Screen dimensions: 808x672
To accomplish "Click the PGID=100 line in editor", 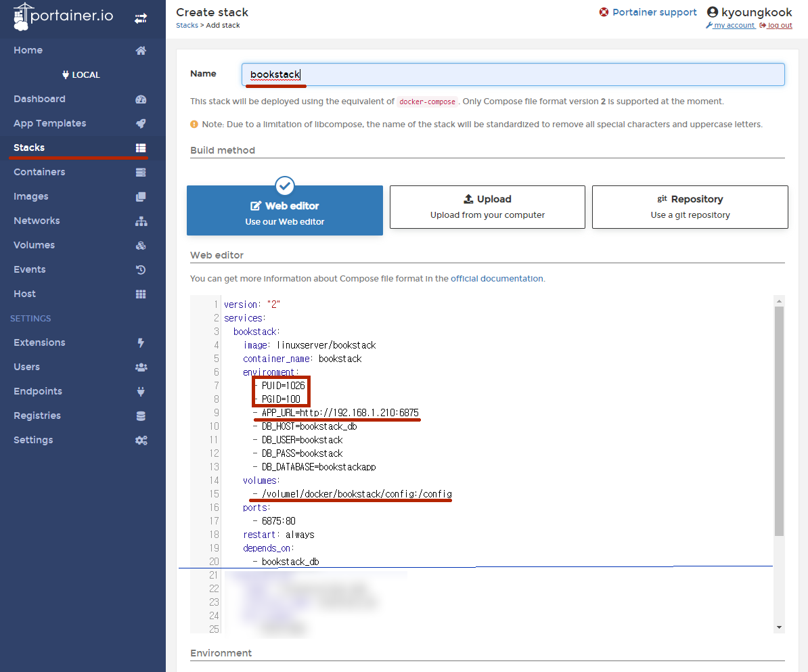I will (x=277, y=399).
